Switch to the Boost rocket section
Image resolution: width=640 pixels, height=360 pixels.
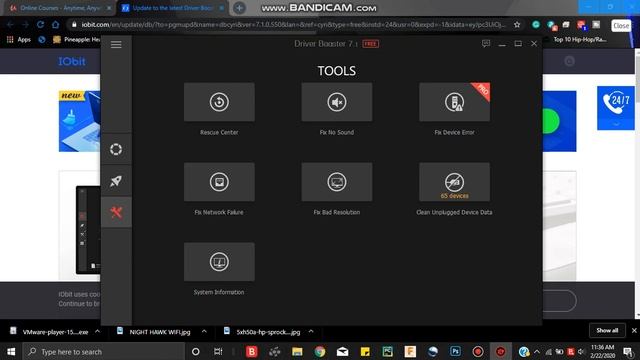tap(116, 181)
